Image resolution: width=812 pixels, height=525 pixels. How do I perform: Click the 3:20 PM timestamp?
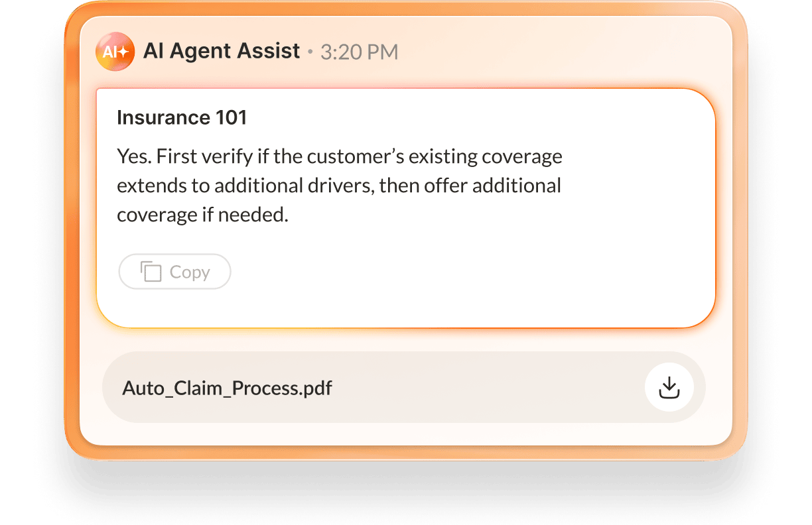pos(359,51)
